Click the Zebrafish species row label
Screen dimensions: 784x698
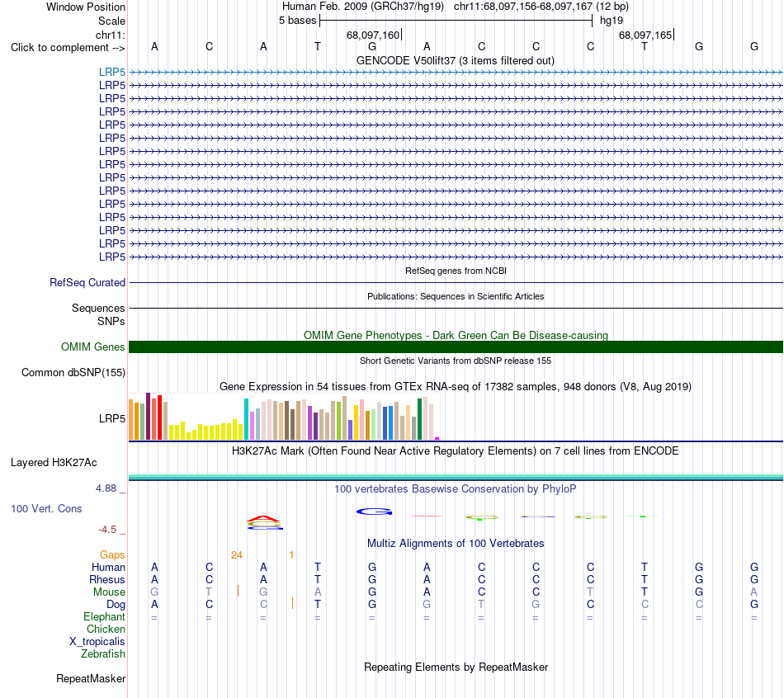[103, 653]
